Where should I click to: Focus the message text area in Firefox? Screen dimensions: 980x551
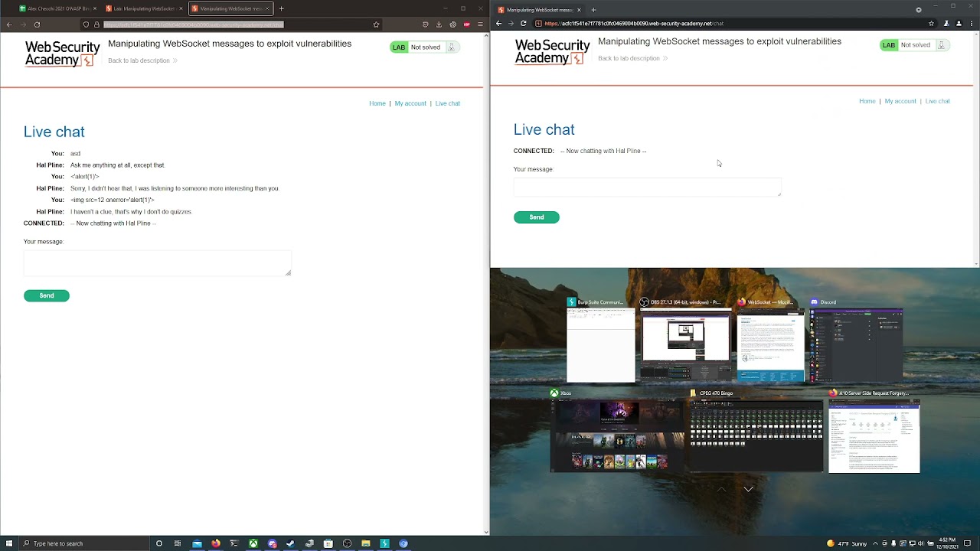pyautogui.click(x=158, y=262)
